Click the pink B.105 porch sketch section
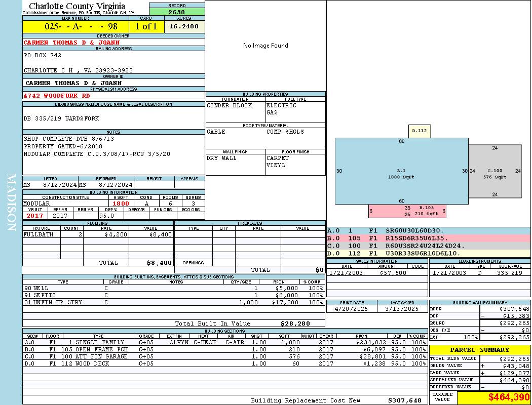Viewport: 532px width, 405px height. pyautogui.click(x=407, y=211)
